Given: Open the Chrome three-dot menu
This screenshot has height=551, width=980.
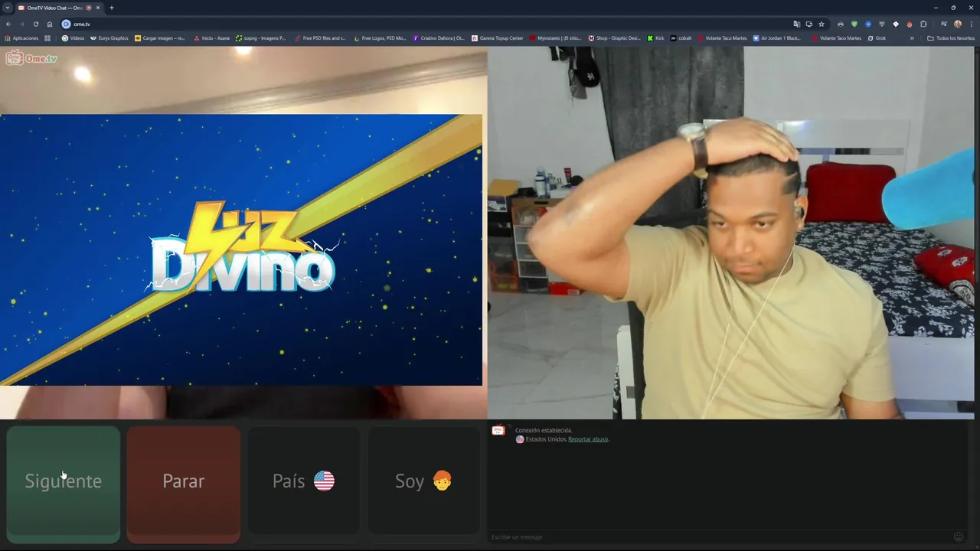Looking at the screenshot, I should 972,24.
